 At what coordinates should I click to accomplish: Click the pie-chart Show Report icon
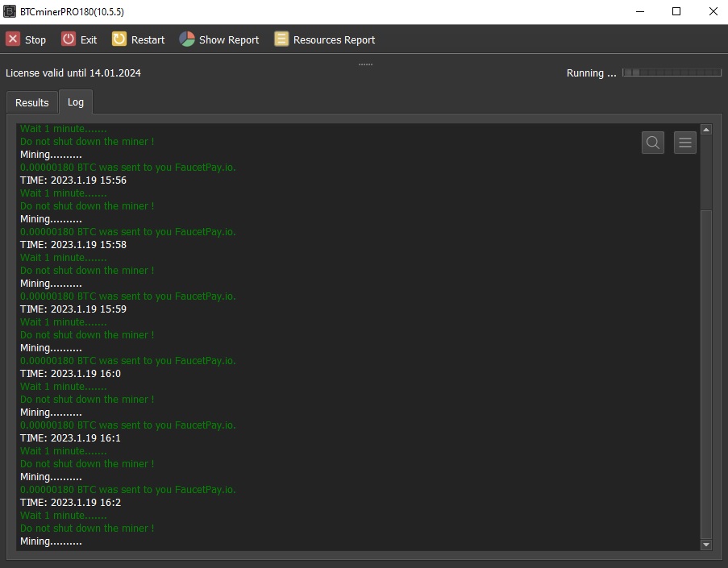(x=187, y=38)
